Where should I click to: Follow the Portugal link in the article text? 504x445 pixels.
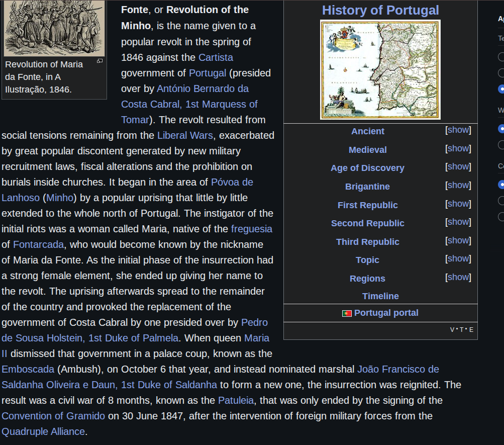tap(208, 73)
